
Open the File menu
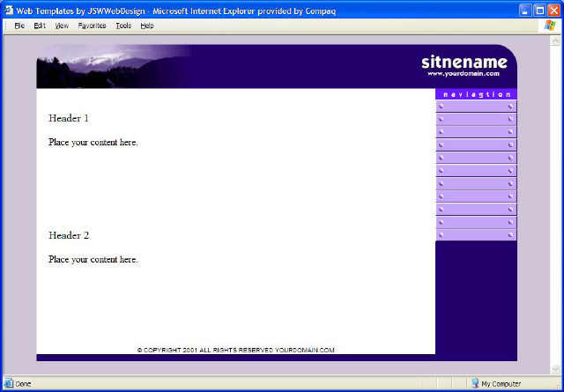click(19, 26)
